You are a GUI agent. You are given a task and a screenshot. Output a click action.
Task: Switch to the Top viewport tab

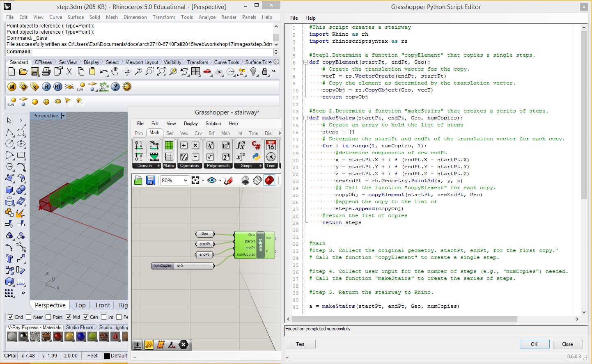coord(80,305)
